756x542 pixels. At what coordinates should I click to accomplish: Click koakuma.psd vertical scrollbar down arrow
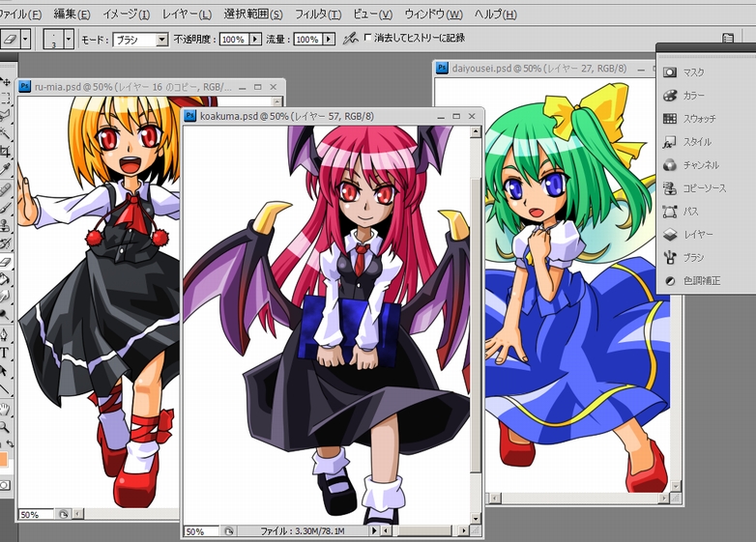[x=476, y=519]
